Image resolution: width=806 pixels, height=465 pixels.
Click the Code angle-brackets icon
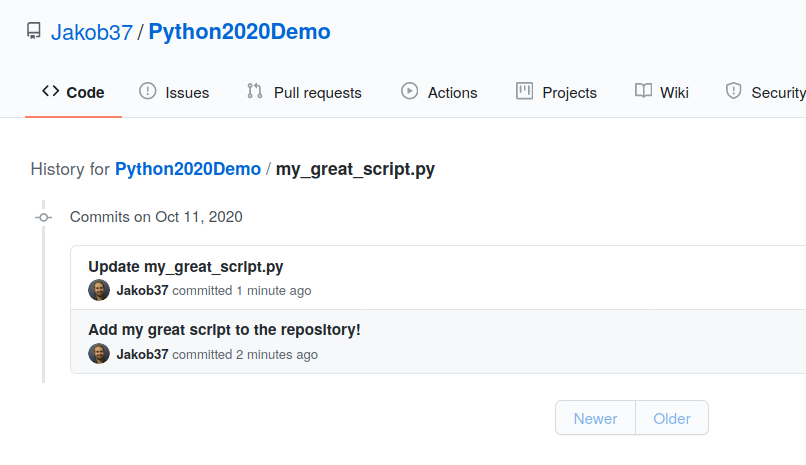click(50, 91)
